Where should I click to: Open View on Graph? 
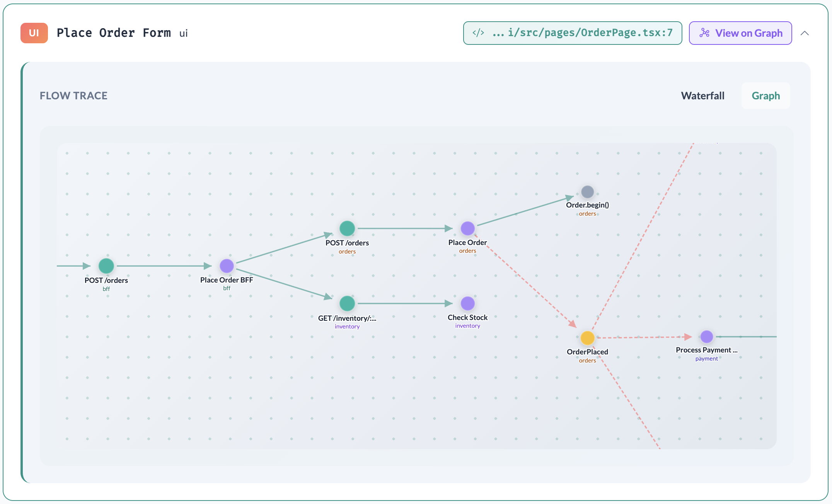[740, 33]
